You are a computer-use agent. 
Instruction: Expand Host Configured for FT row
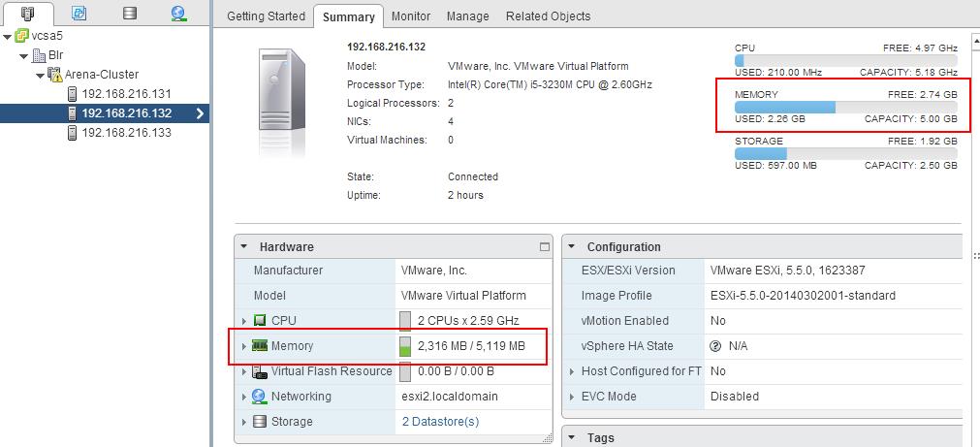[x=572, y=371]
